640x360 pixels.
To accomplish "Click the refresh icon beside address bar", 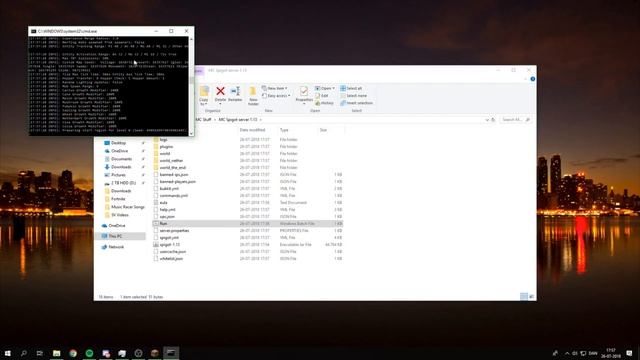I will tap(493, 120).
